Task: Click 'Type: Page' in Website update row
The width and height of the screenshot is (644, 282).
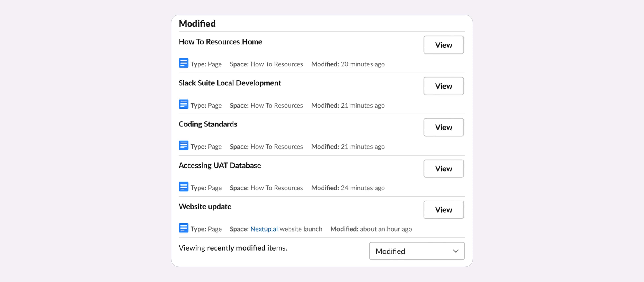Action: 206,229
